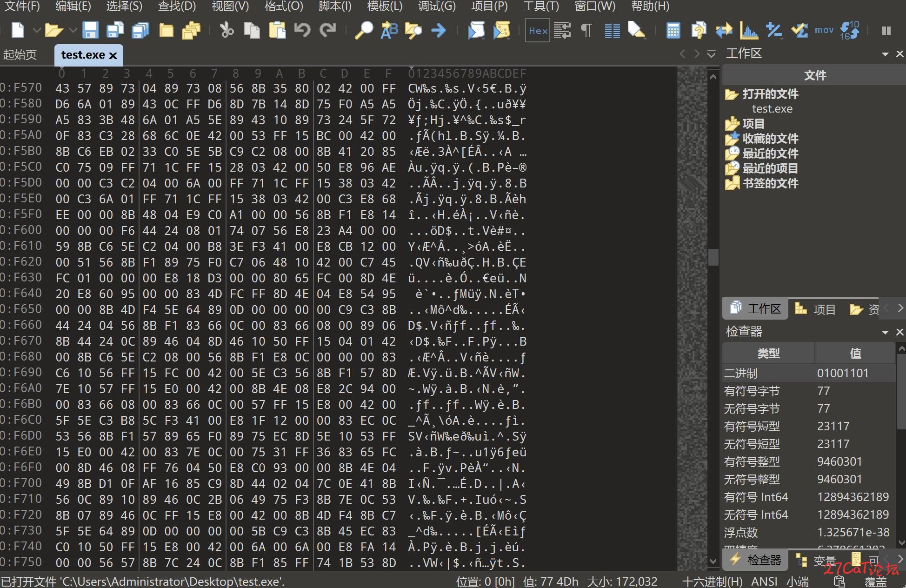The image size is (906, 588).
Task: Click the Close File folder icon
Action: click(x=166, y=30)
